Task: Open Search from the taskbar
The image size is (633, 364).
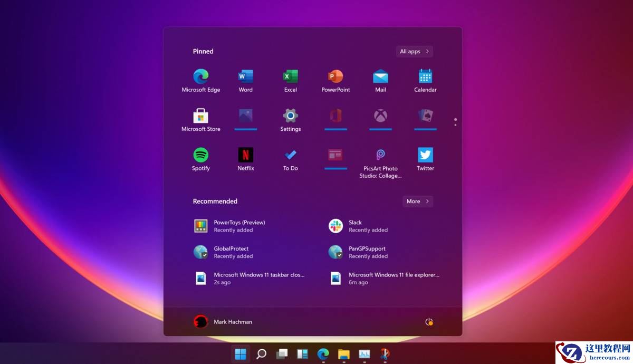Action: (261, 355)
